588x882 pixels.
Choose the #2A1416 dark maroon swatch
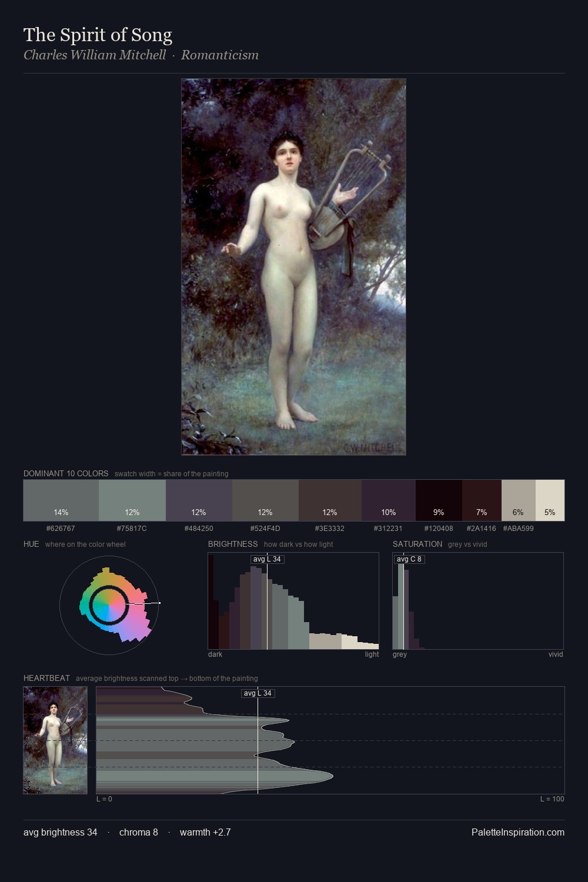(x=482, y=500)
